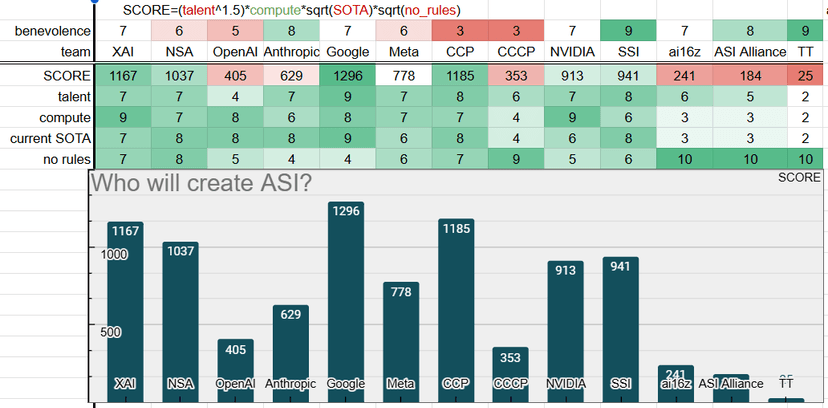828x408 pixels.
Task: Click the 629 data label on Anthropic bar
Action: [x=291, y=315]
